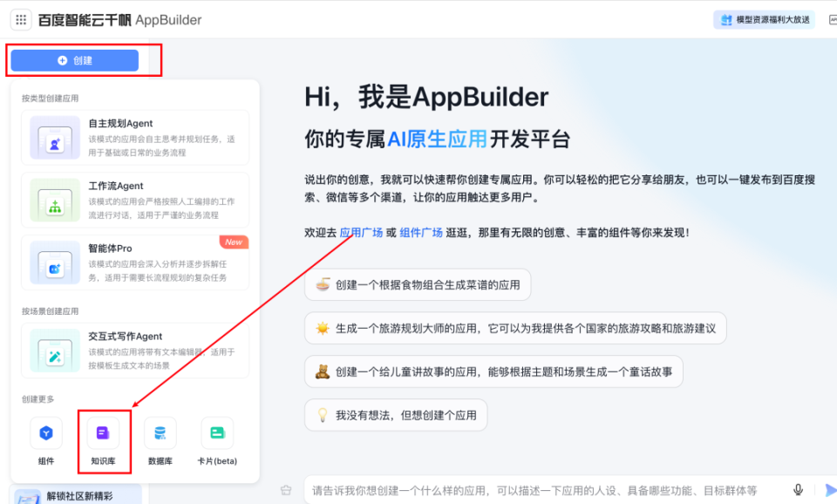Click the prompt input field 请告诉我你想创建一个什么样的应用
The image size is (837, 504).
(x=534, y=490)
